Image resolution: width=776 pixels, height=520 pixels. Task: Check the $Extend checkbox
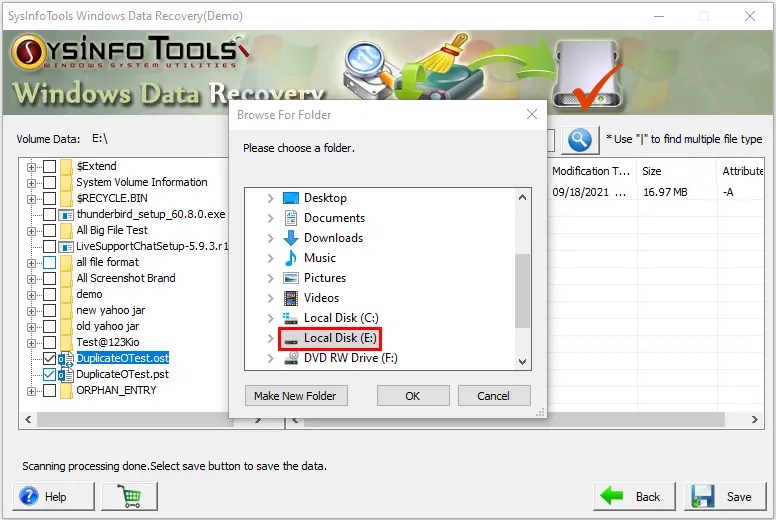49,166
